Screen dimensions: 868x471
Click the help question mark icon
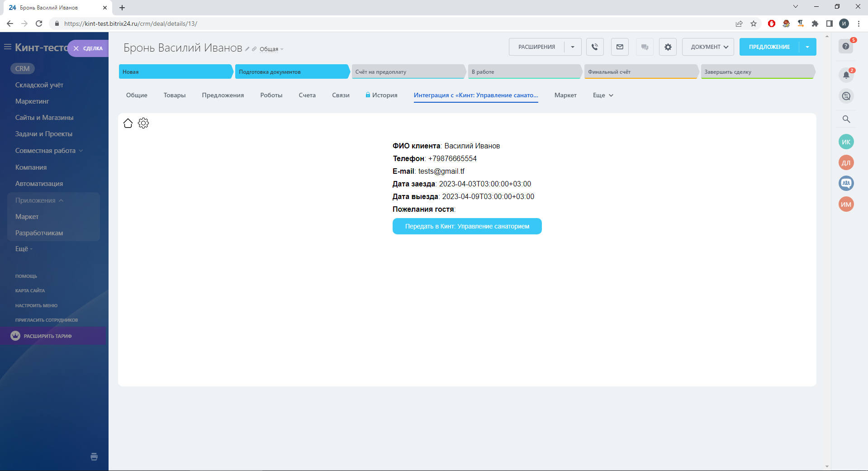click(x=845, y=46)
